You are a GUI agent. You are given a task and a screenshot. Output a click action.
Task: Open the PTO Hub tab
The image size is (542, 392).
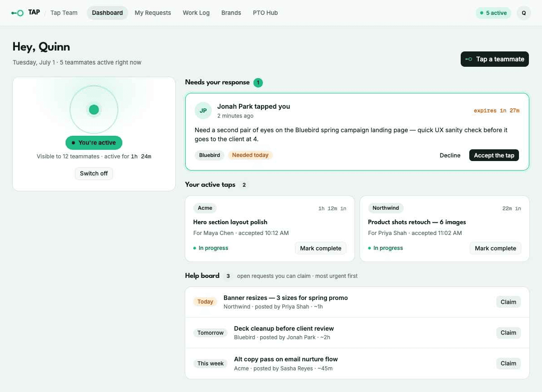[x=265, y=13]
